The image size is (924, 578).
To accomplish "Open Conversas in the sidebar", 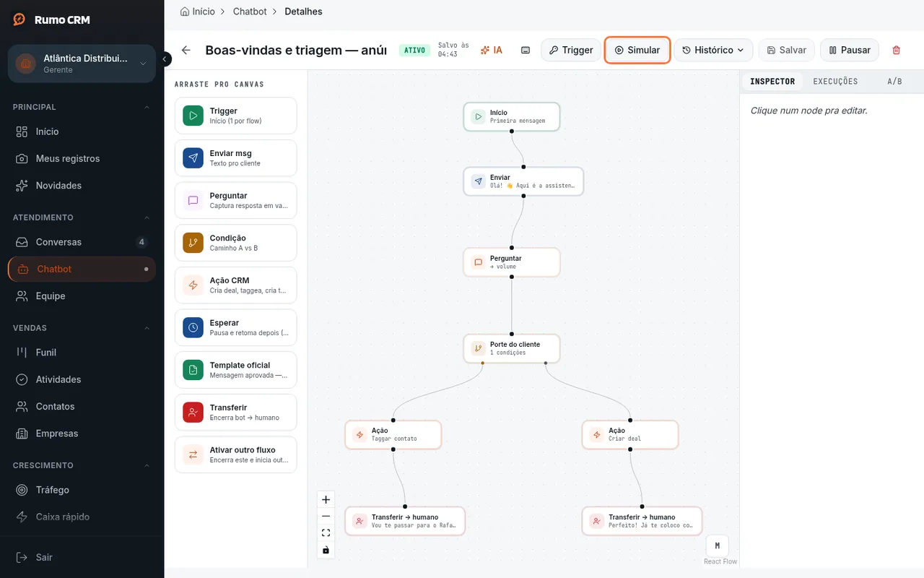I will [x=82, y=242].
